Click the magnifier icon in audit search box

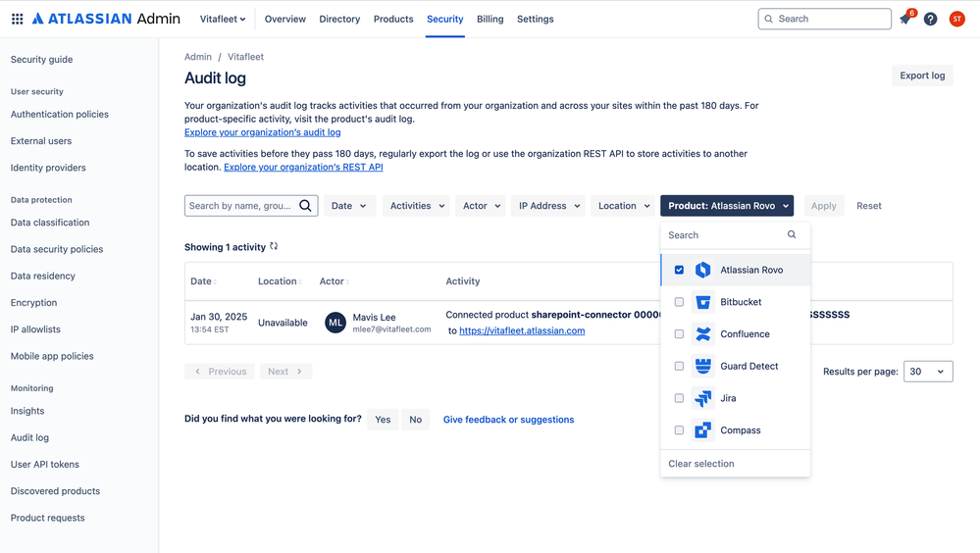click(x=305, y=206)
